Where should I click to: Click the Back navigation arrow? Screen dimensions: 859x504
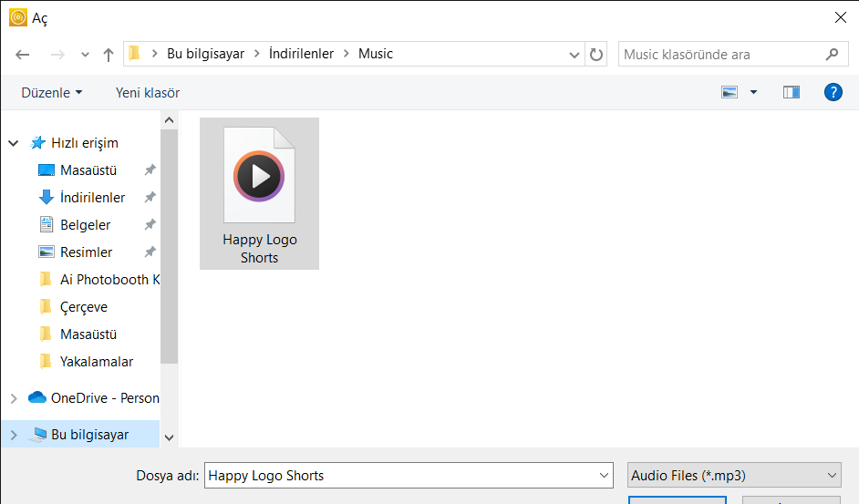coord(23,55)
